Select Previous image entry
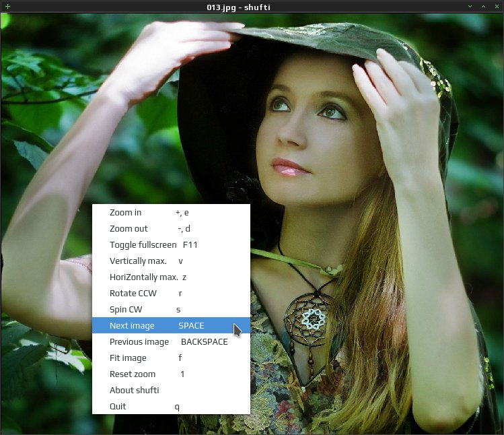This screenshot has width=504, height=435. pos(171,341)
